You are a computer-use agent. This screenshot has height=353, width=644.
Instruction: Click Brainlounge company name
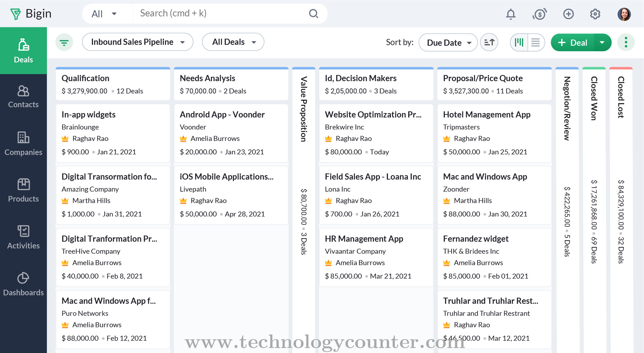tap(80, 127)
